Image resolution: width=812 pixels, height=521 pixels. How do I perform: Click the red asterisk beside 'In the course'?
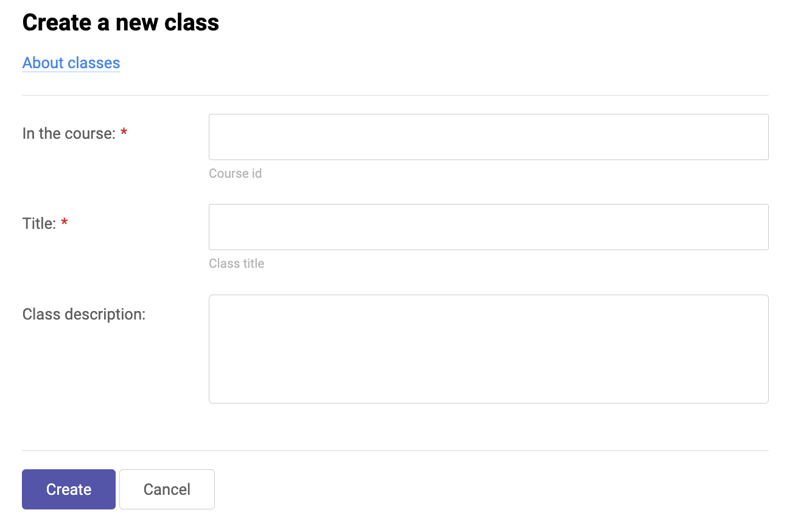pyautogui.click(x=124, y=133)
